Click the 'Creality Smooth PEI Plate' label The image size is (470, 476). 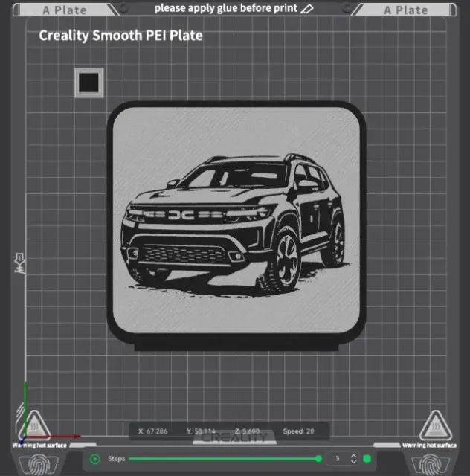[x=120, y=36]
